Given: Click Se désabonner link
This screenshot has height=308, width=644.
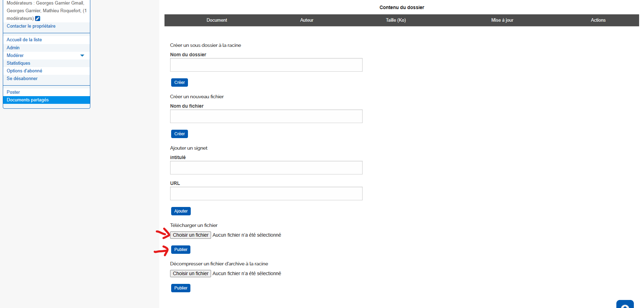Looking at the screenshot, I should pyautogui.click(x=22, y=79).
